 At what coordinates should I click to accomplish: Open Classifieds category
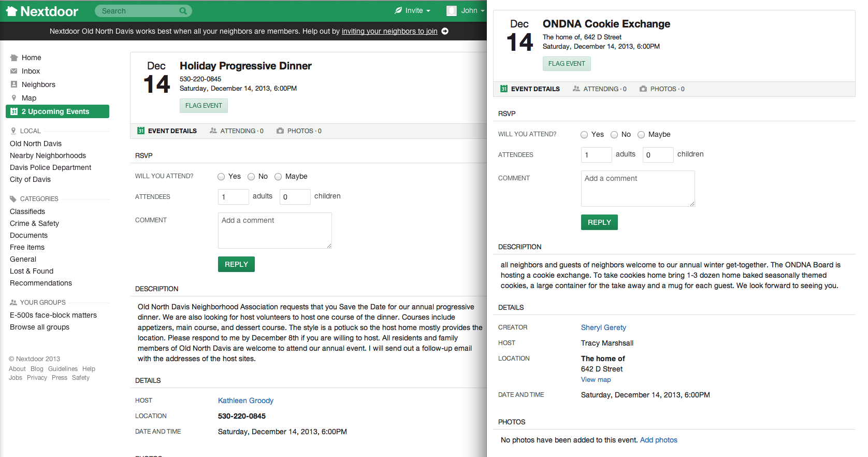tap(27, 211)
